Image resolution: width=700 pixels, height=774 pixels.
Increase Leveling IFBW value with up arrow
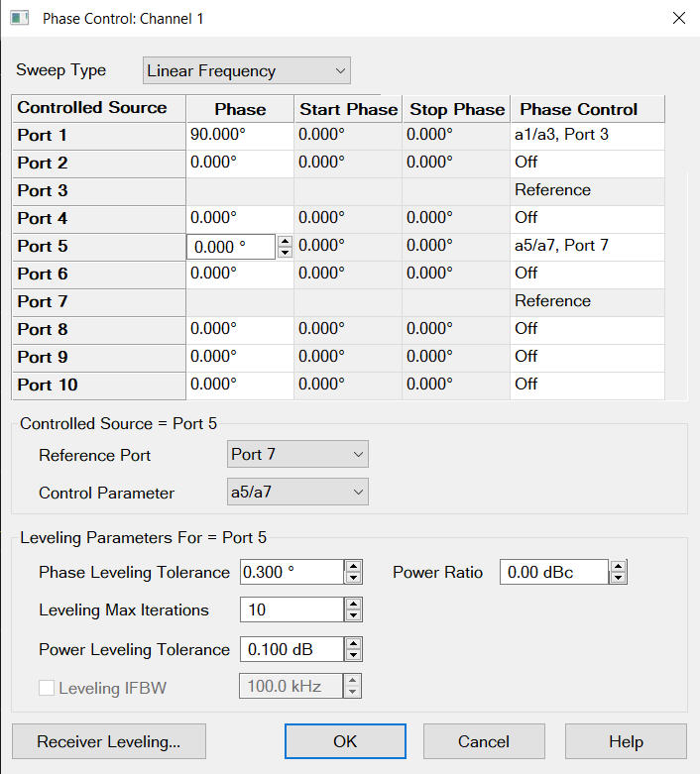tap(352, 680)
